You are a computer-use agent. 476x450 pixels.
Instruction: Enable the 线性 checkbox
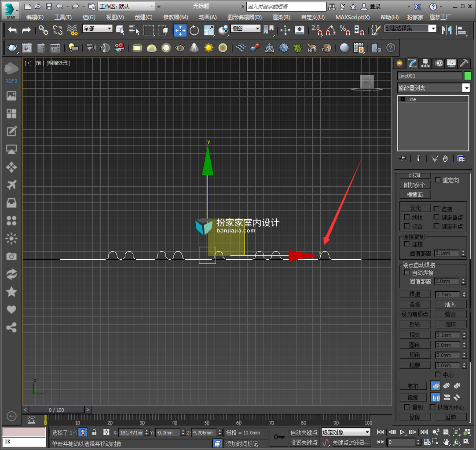point(407,217)
